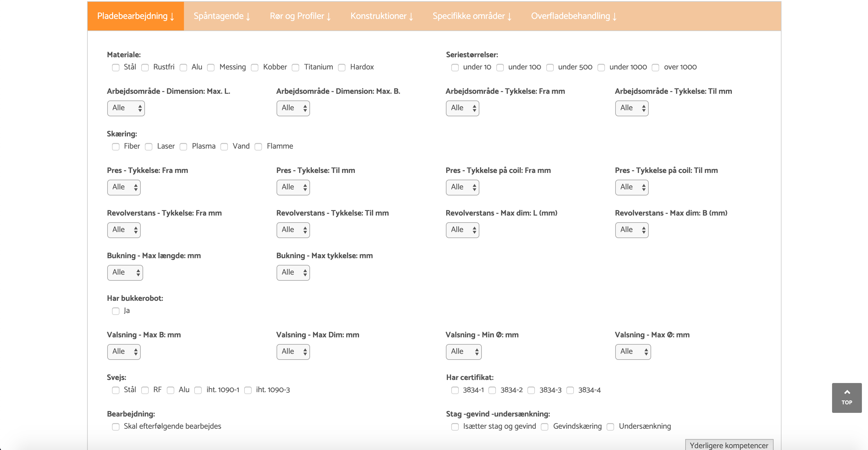The width and height of the screenshot is (868, 450).
Task: Open the Rør og Profiler tab
Action: [300, 16]
